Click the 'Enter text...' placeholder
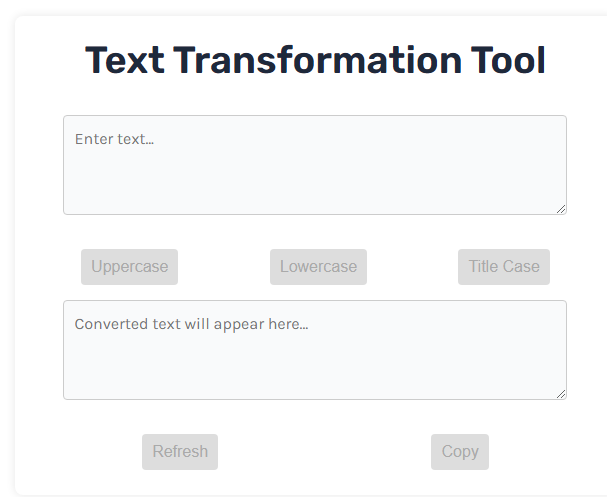 pos(114,139)
